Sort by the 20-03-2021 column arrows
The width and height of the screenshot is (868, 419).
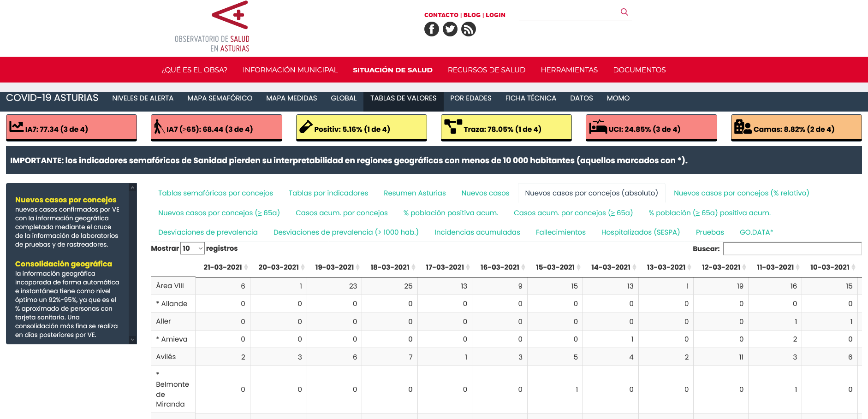coord(303,267)
